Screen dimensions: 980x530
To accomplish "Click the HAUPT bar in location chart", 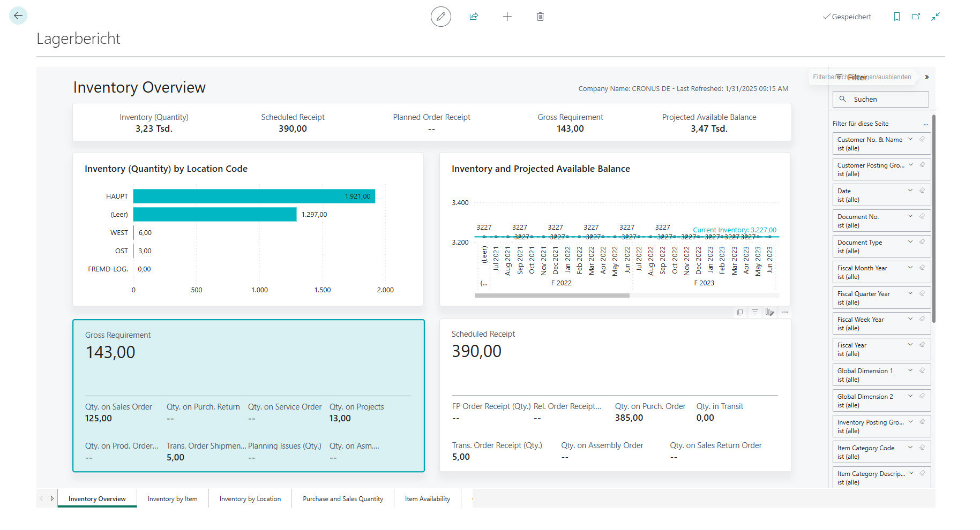I will pyautogui.click(x=254, y=196).
